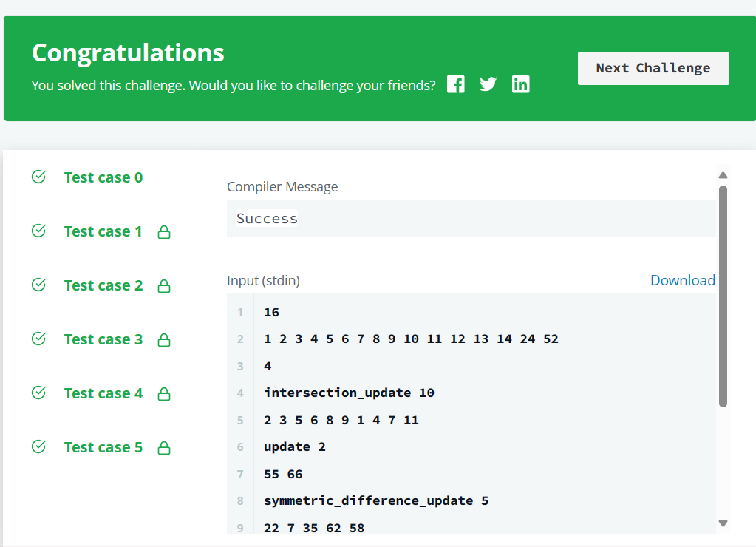Select line 4 containing intersection_update 10
The image size is (756, 547).
[347, 393]
